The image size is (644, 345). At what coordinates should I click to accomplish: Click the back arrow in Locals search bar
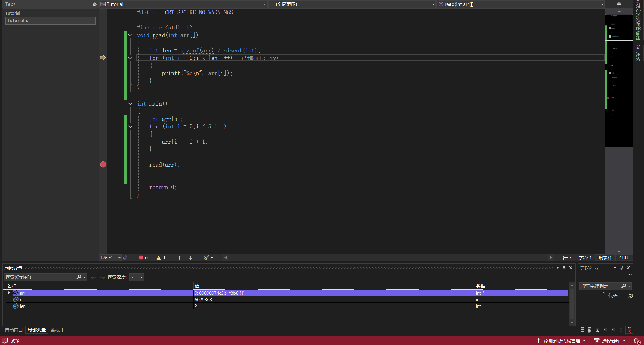pyautogui.click(x=93, y=277)
